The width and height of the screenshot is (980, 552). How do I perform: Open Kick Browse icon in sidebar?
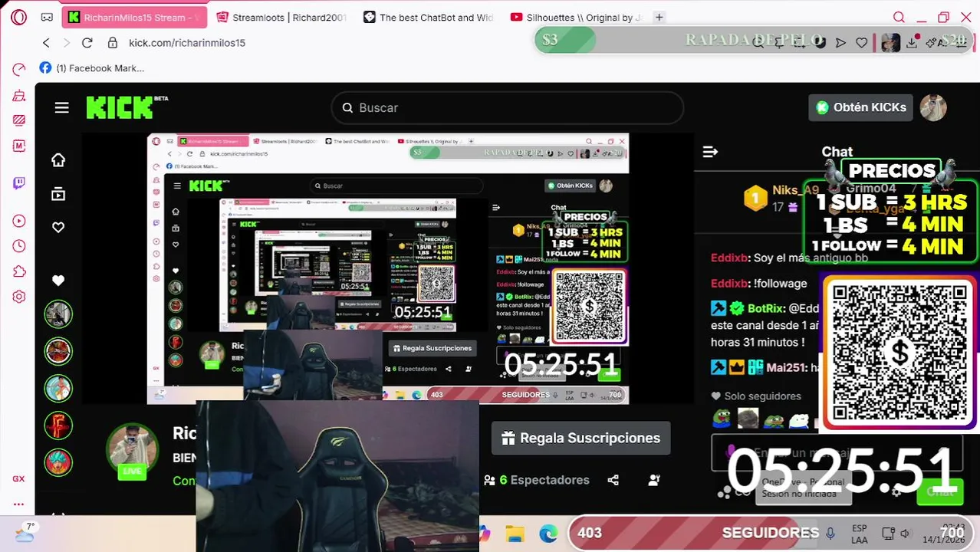click(x=58, y=194)
